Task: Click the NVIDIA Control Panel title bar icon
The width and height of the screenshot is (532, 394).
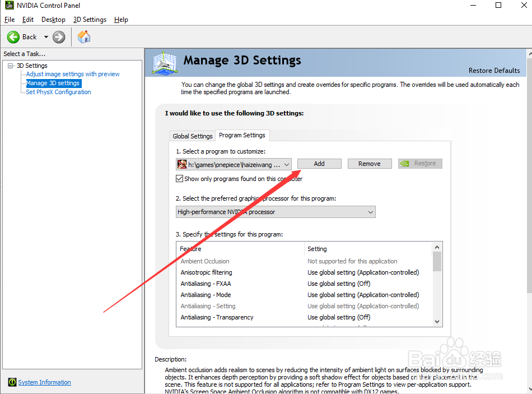Action: (x=9, y=5)
